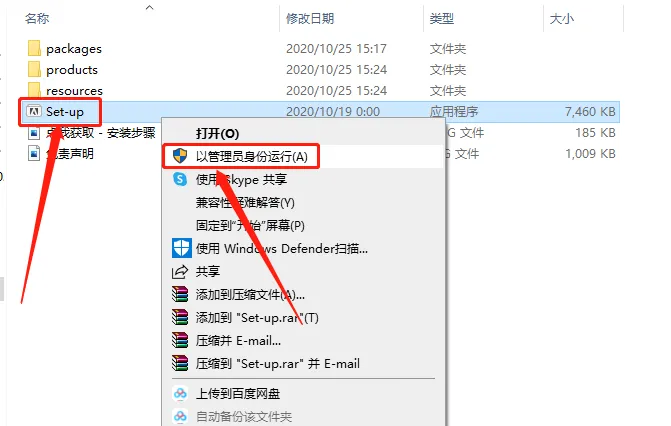Click the packages folder icon
Viewport: 671px width, 426px height.
34,48
